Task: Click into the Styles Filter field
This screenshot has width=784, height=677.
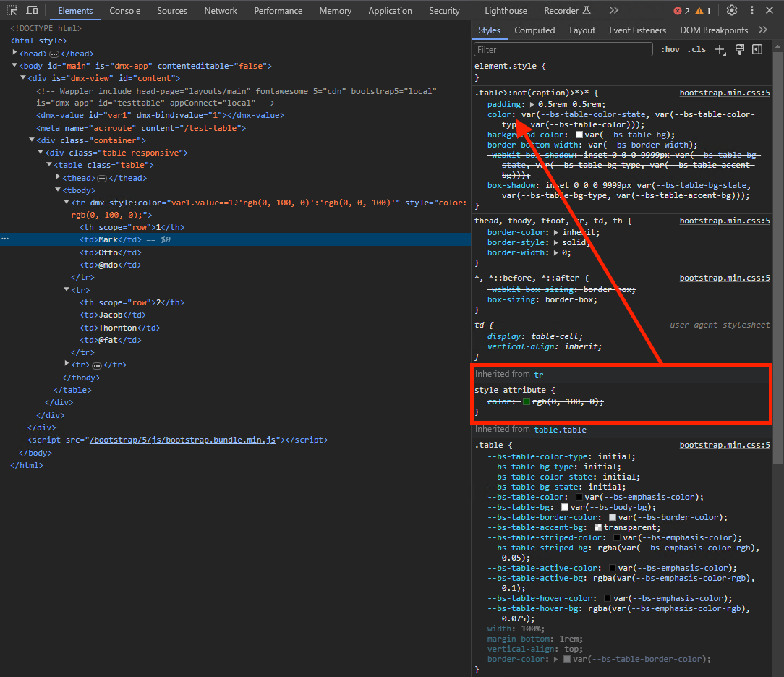Action: click(562, 50)
